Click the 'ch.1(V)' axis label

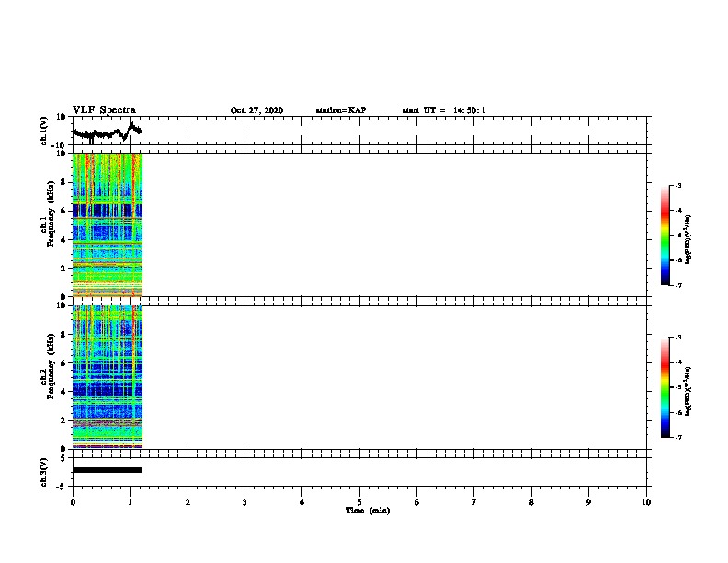pos(43,131)
